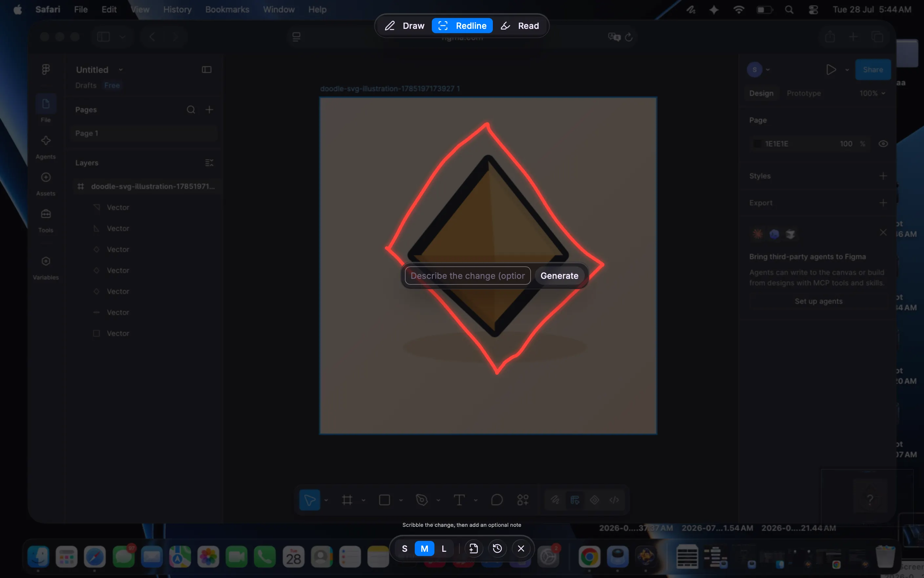Switch to the Prototype tab
The image size is (924, 578).
[804, 93]
